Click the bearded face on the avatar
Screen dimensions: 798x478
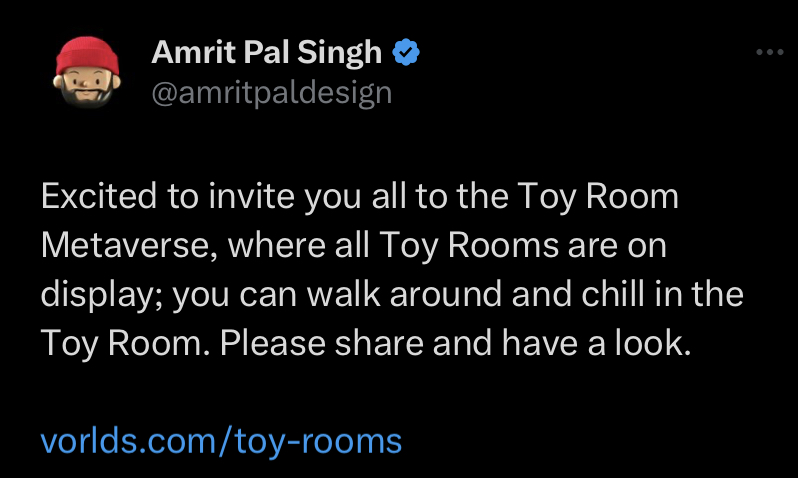(x=86, y=89)
